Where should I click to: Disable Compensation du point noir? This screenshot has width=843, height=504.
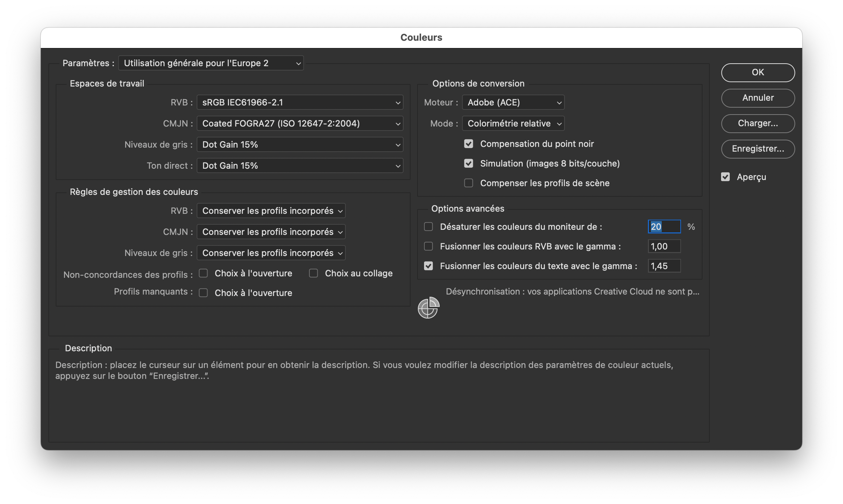click(468, 144)
